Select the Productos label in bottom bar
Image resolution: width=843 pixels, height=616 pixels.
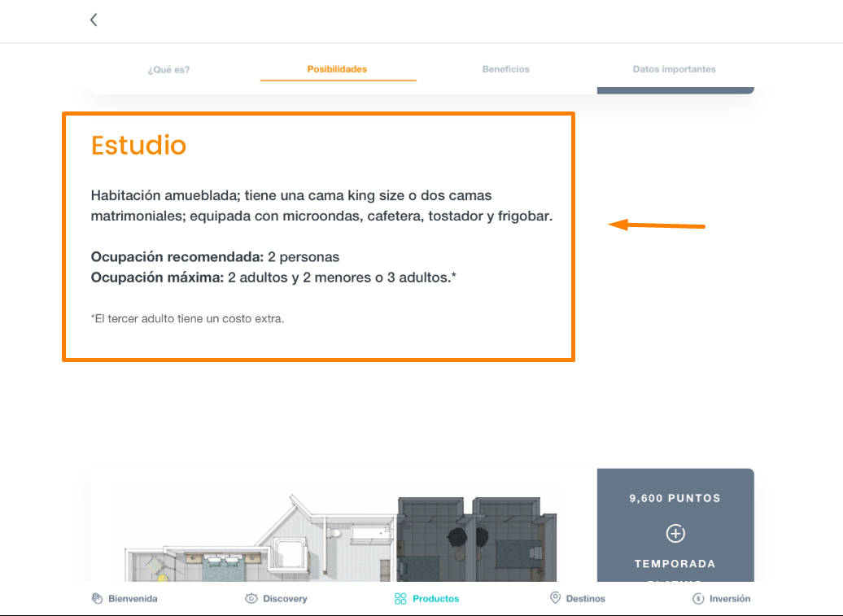pyautogui.click(x=436, y=598)
